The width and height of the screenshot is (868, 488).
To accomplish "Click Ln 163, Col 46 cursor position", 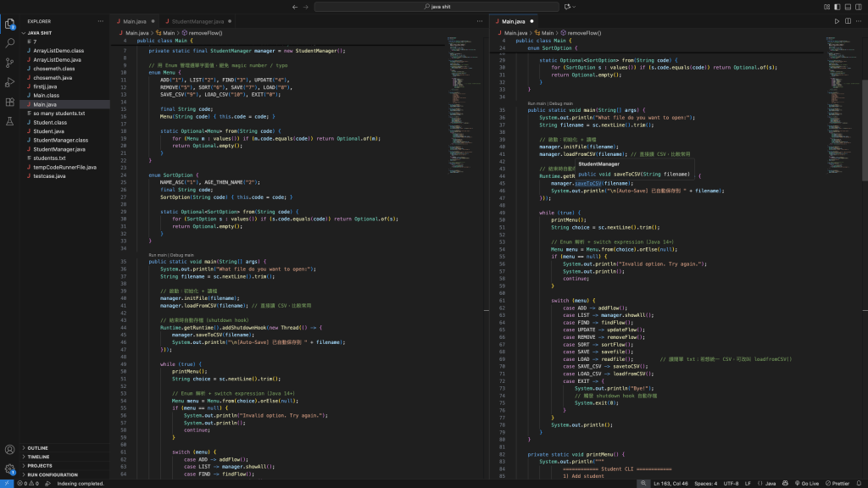I will [x=670, y=484].
